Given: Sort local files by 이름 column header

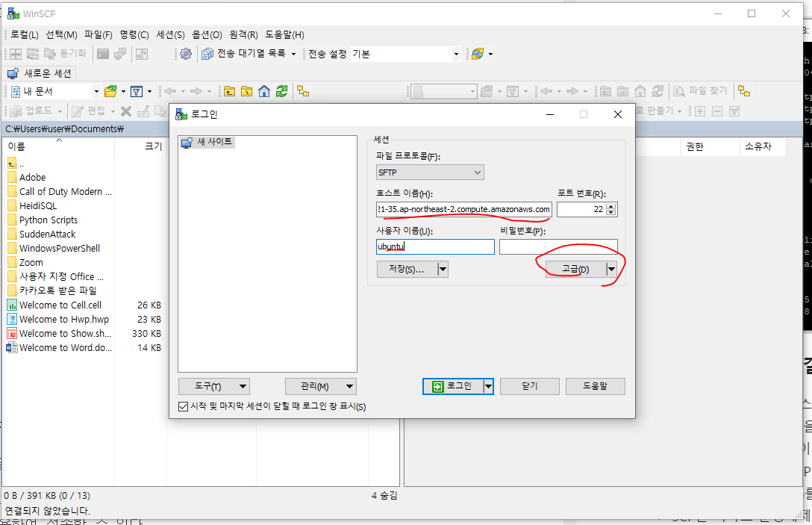Looking at the screenshot, I should tap(58, 146).
